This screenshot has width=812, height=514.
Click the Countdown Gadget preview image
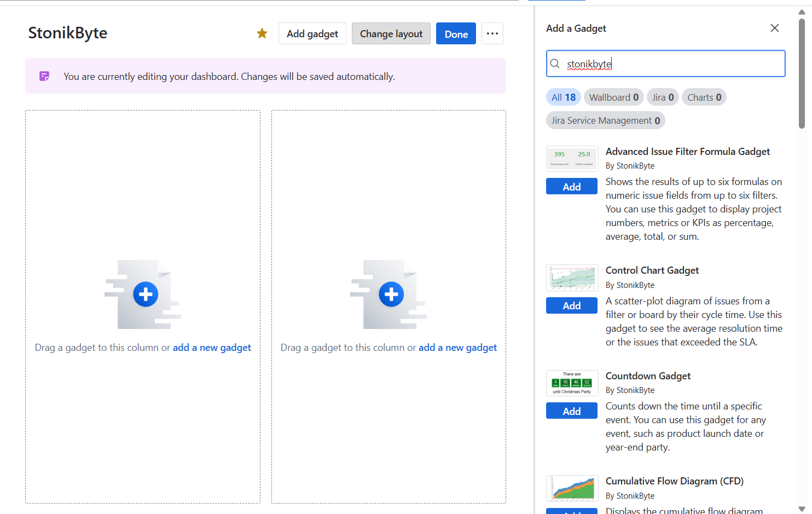pos(572,383)
